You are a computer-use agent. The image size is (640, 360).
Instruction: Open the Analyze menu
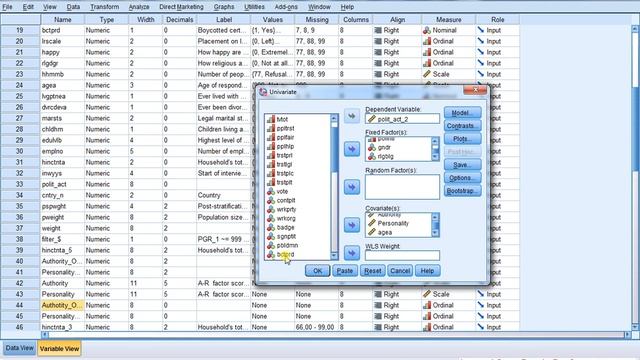tap(138, 7)
